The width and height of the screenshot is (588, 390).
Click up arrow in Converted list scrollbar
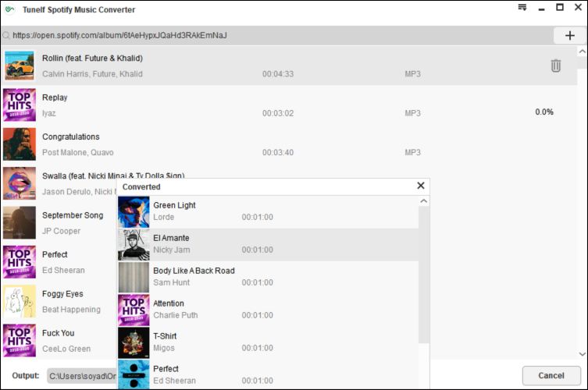click(x=424, y=201)
